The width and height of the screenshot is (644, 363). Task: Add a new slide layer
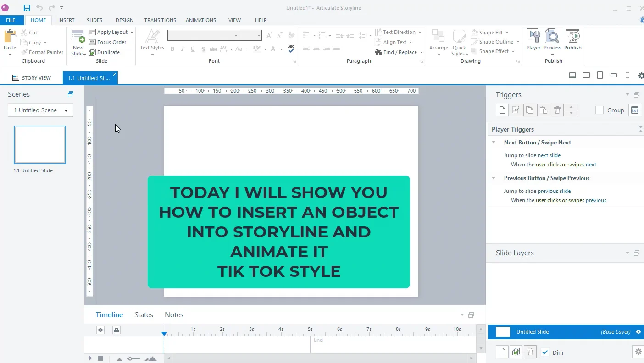502,352
